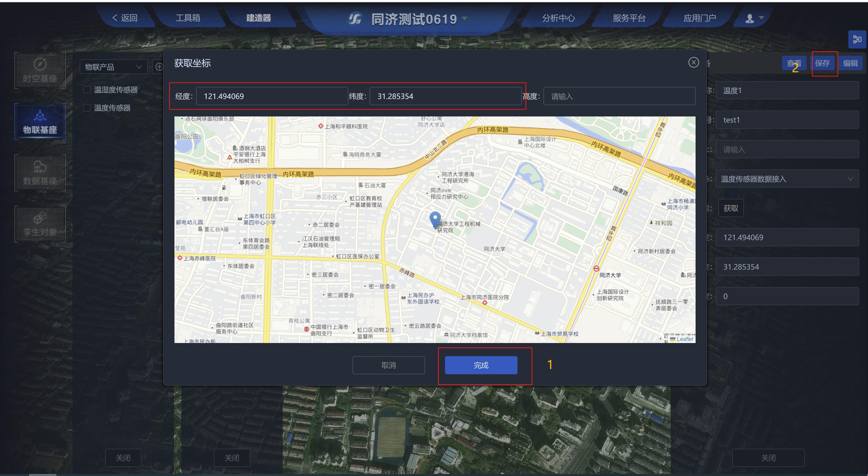The image size is (868, 476).
Task: Click the leftmost 关闭 button at bottom
Action: coord(123,457)
